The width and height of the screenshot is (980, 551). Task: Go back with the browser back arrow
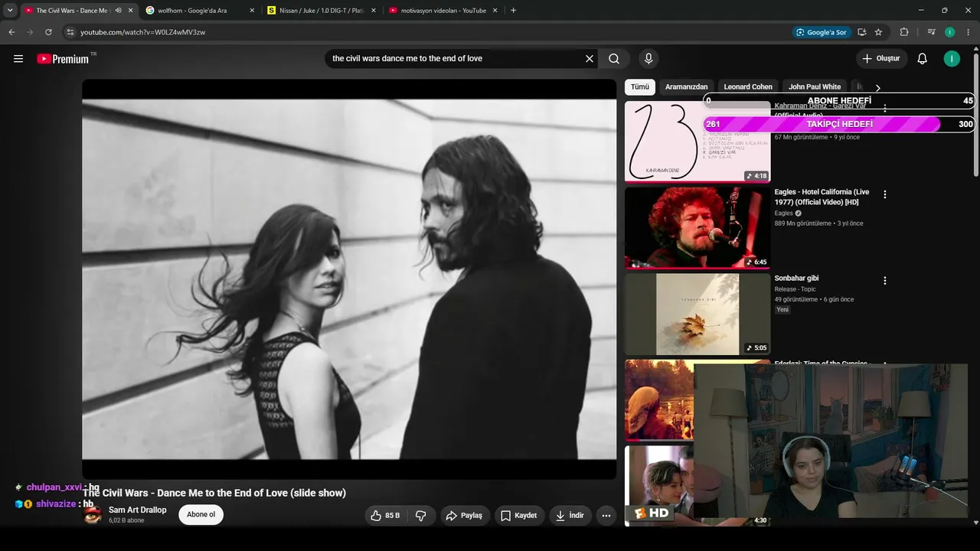(x=11, y=32)
